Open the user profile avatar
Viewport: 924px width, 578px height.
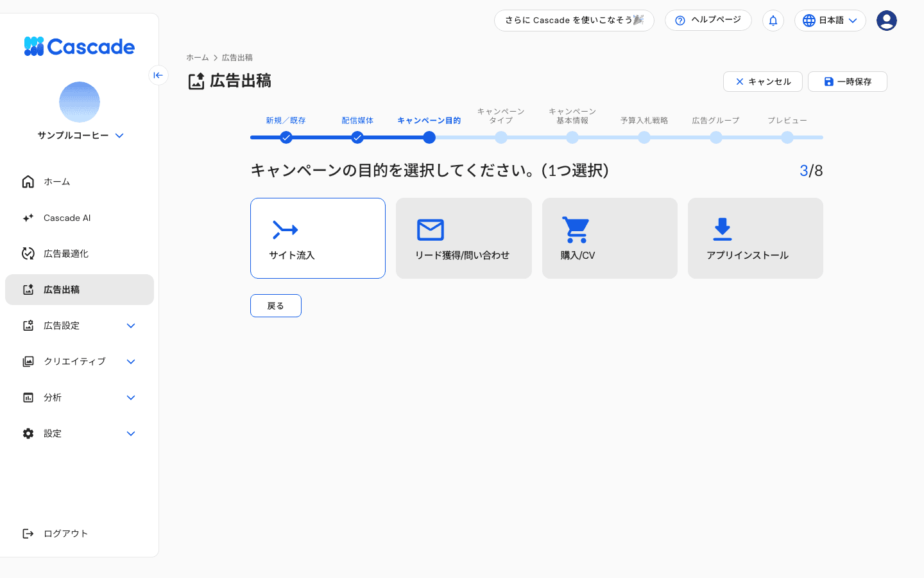(x=887, y=21)
